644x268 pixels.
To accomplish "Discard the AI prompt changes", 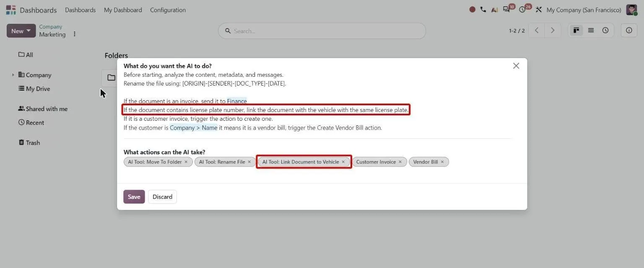I will coord(162,197).
